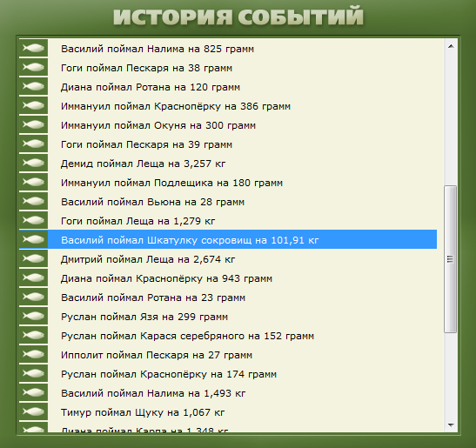Click fish icon beside Демид поймал Леща 3,257 кг
This screenshot has height=448, width=476.
(33, 163)
